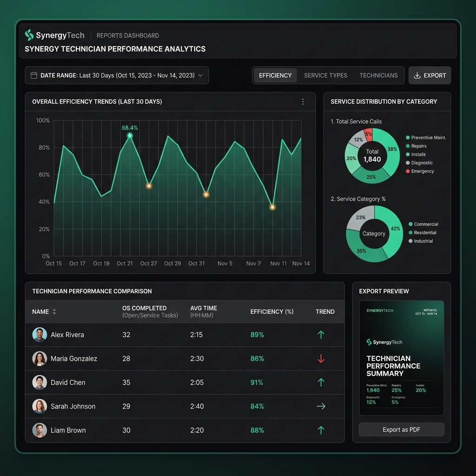Switch to the Technicians tab

click(x=378, y=75)
